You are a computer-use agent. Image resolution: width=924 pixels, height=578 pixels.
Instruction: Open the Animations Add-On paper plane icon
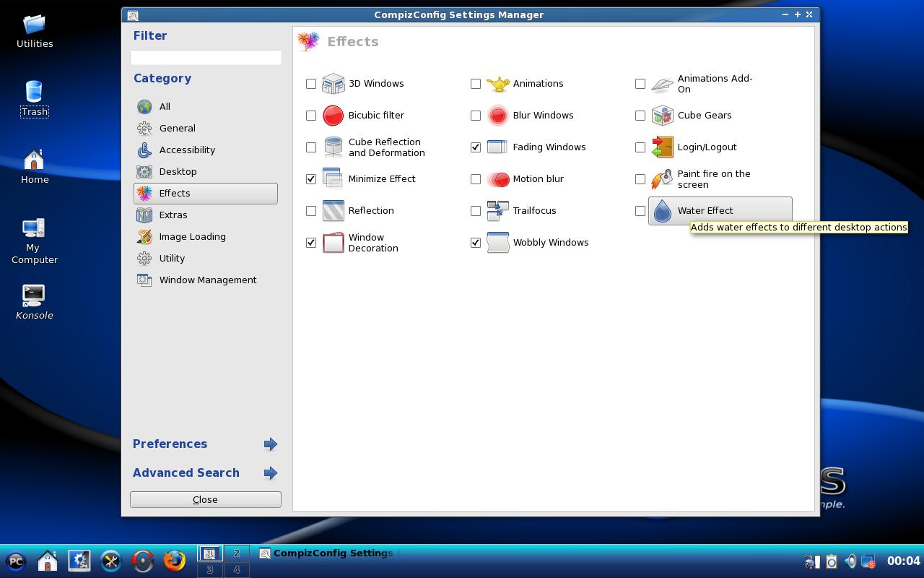click(662, 84)
